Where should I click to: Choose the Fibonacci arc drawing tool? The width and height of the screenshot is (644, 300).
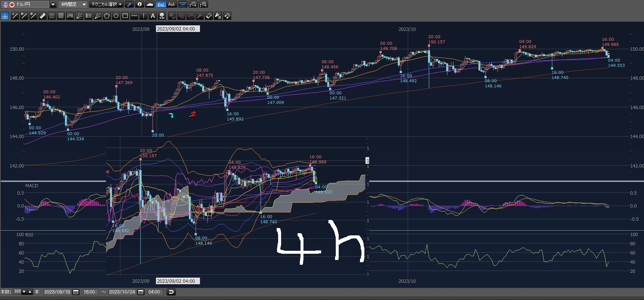click(x=70, y=16)
